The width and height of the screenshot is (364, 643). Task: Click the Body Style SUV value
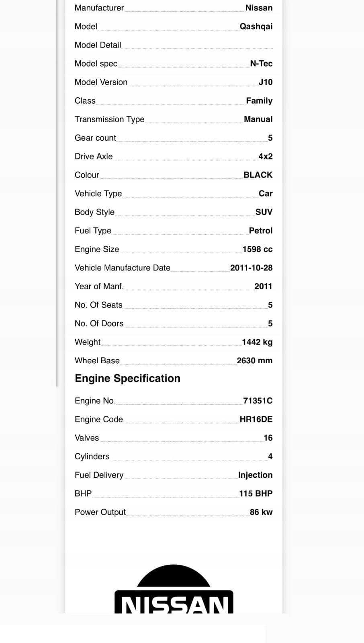[264, 212]
